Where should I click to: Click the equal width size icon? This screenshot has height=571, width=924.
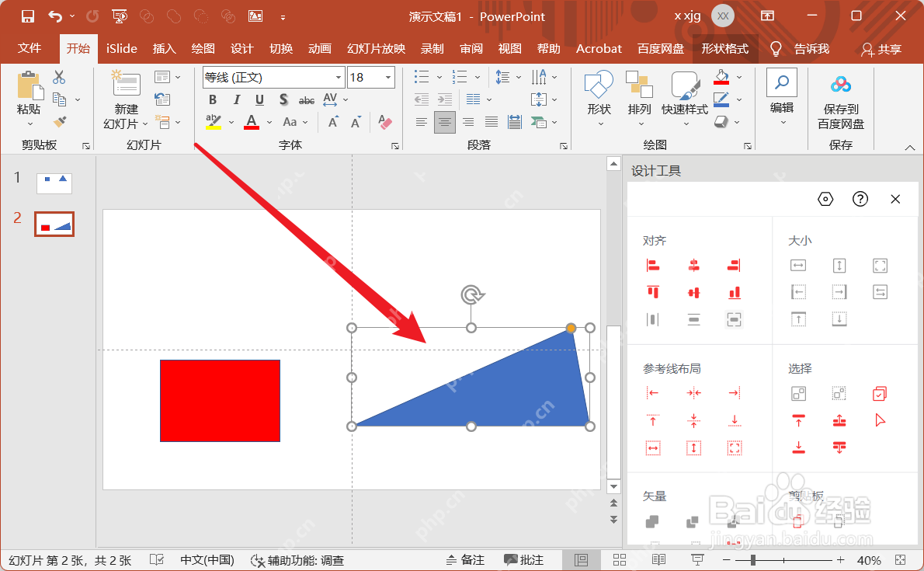pos(798,266)
